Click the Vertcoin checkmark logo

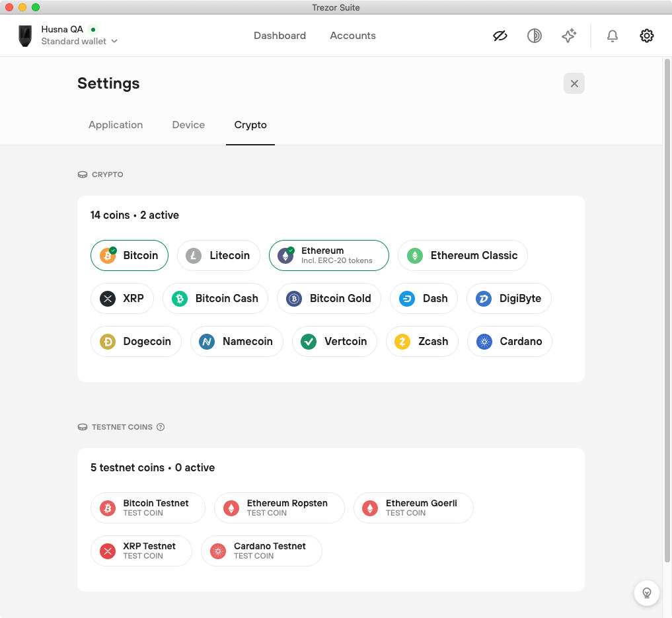(x=309, y=341)
